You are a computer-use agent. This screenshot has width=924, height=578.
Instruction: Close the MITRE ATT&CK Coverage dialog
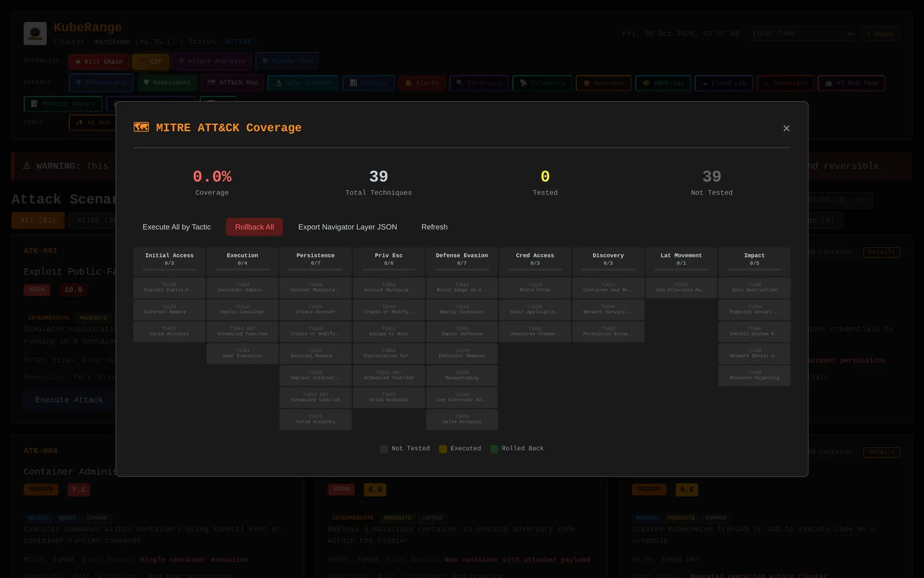tap(786, 128)
